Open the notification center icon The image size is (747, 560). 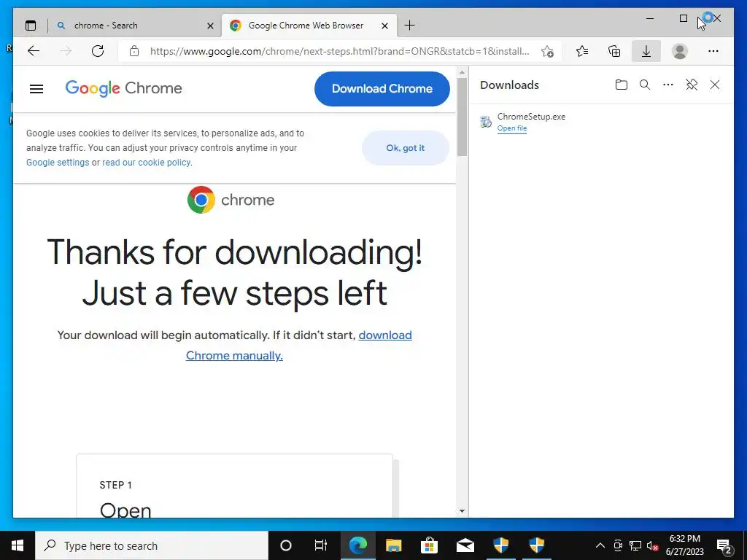pyautogui.click(x=724, y=546)
